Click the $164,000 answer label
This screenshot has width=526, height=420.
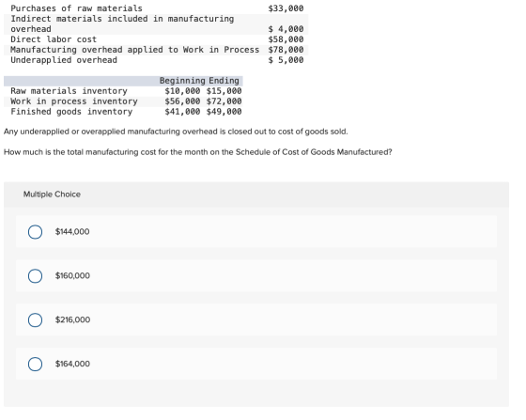73,364
